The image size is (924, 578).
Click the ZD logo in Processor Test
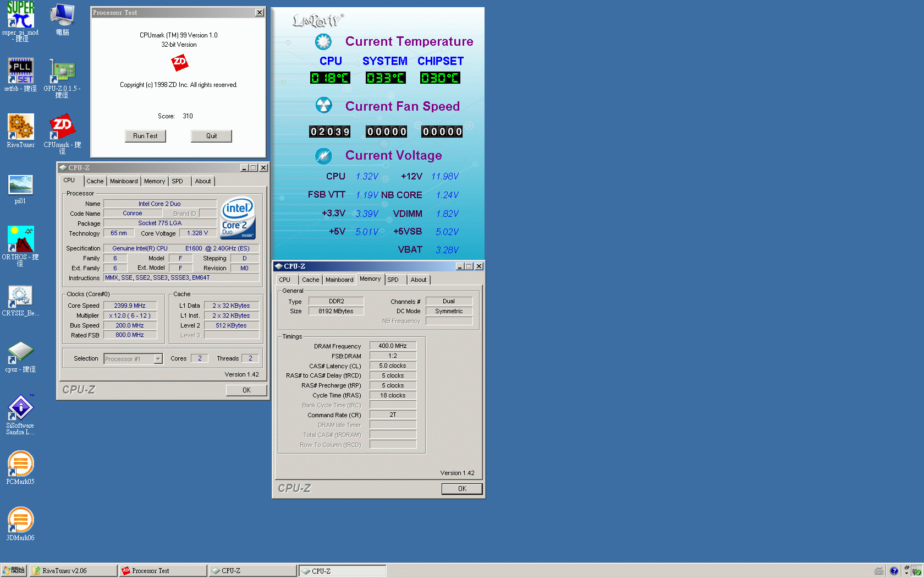pos(179,63)
